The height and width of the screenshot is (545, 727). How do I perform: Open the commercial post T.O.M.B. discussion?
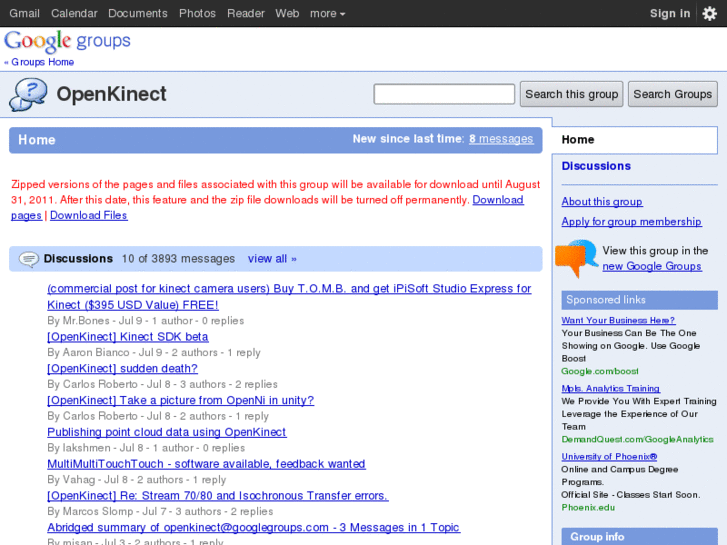[x=289, y=297]
